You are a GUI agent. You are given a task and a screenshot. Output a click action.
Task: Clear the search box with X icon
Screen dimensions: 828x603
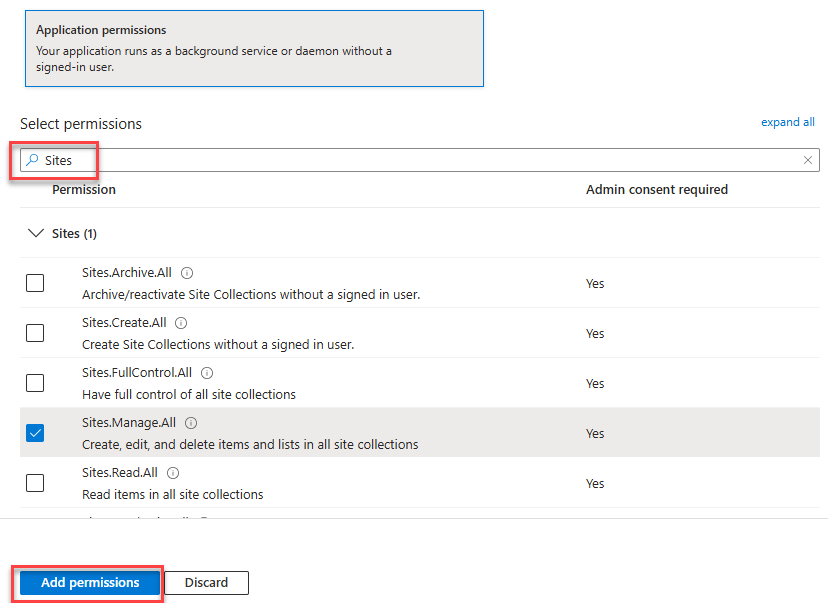coord(808,160)
